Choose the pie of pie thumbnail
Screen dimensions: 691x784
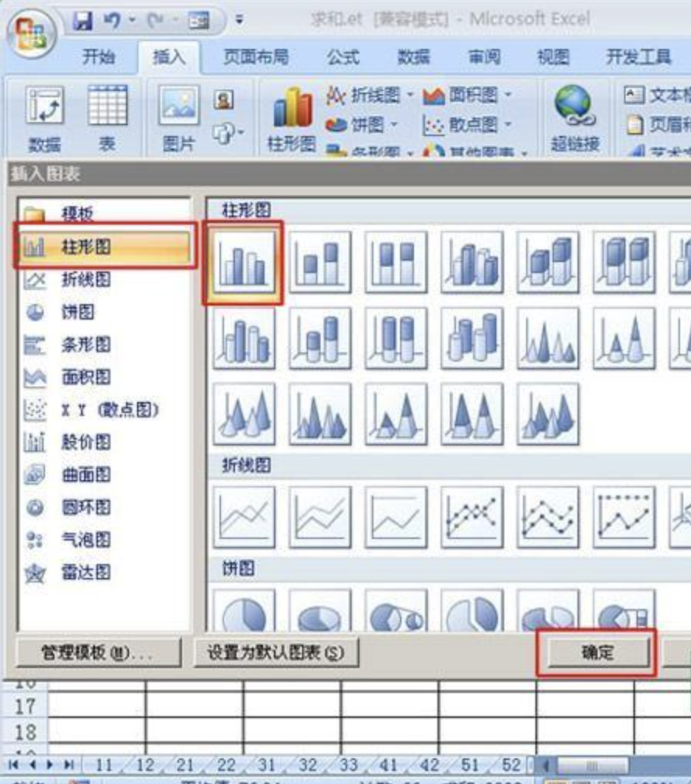point(396,610)
